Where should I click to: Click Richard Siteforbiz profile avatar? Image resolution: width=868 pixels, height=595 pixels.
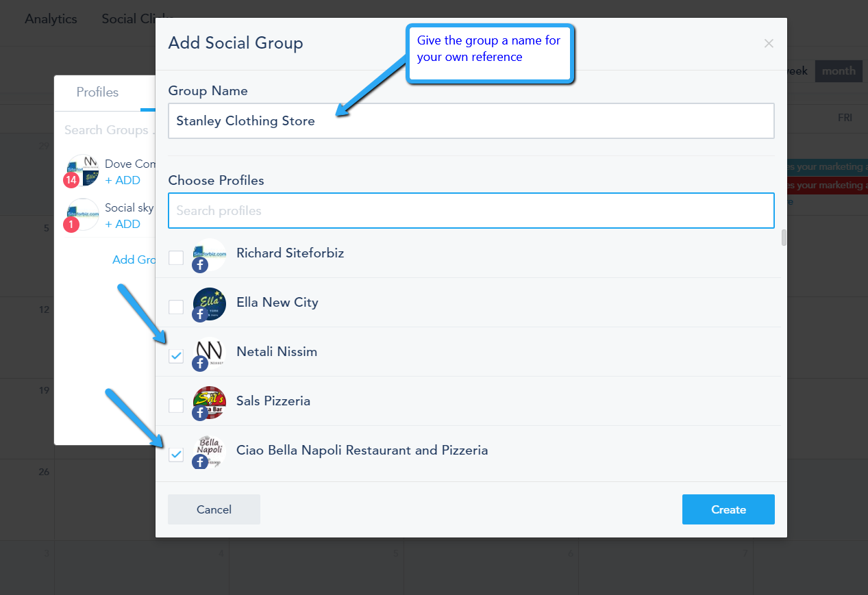click(x=210, y=254)
